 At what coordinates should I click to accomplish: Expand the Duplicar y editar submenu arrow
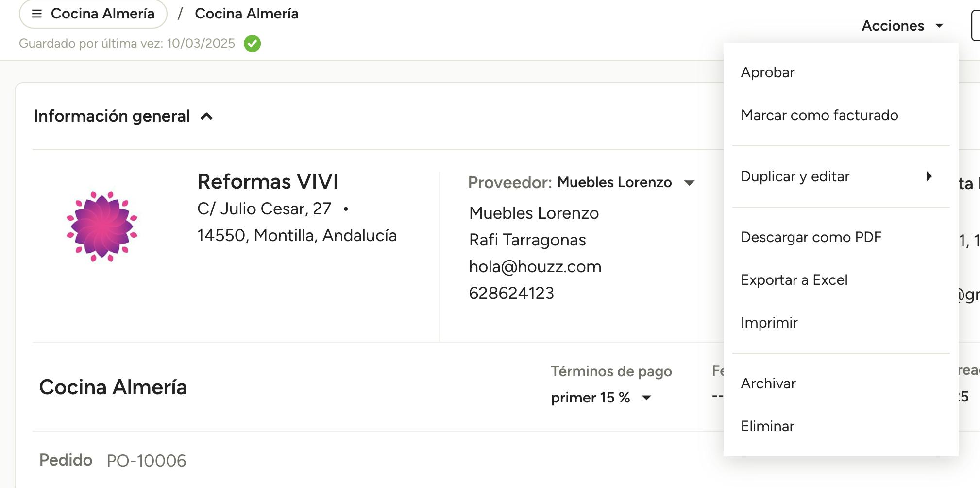pos(929,176)
